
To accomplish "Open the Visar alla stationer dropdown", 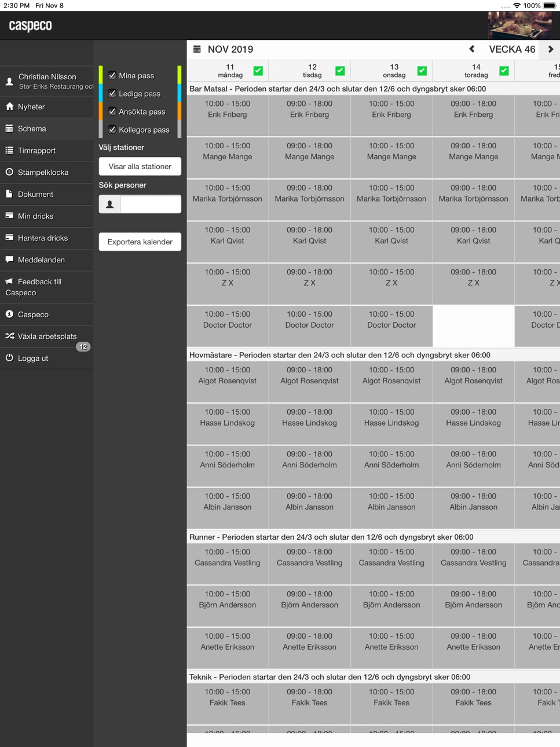I will 140,166.
